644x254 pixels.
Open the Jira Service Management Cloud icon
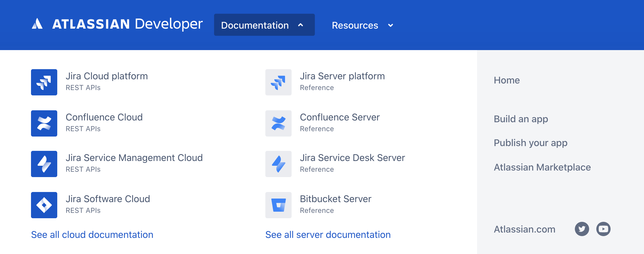coord(44,164)
